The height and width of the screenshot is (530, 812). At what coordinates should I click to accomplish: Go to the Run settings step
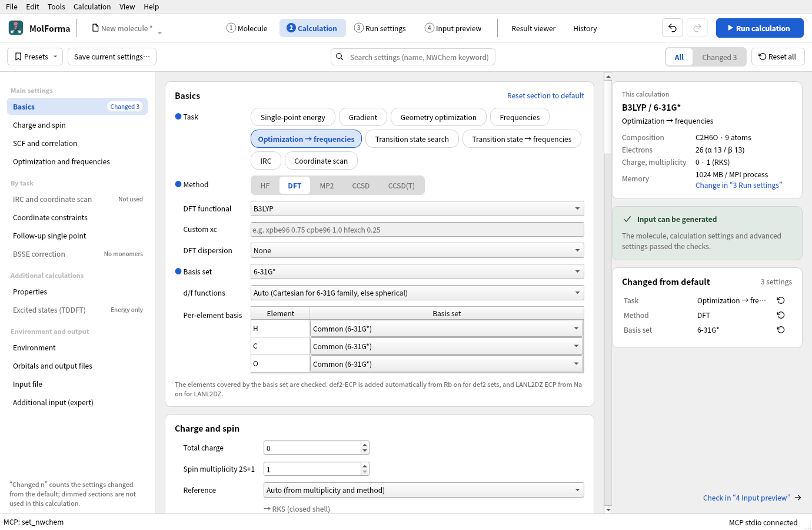(x=380, y=28)
